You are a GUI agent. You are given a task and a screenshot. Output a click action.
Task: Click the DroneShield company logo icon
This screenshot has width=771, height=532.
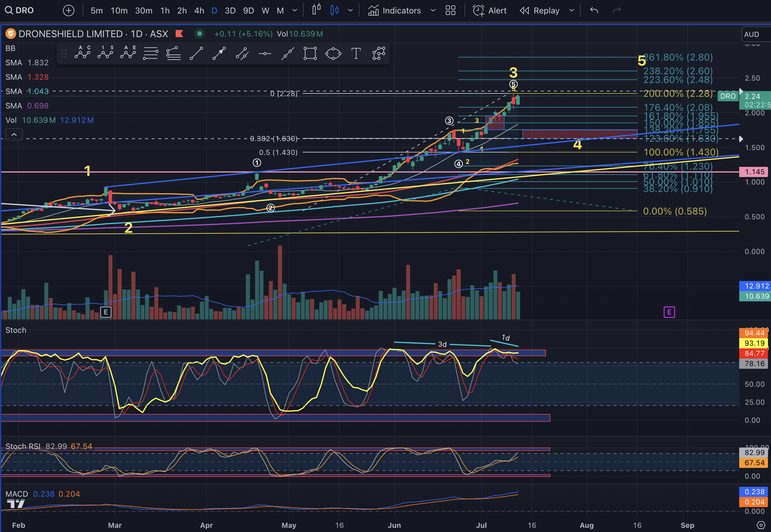tap(11, 34)
